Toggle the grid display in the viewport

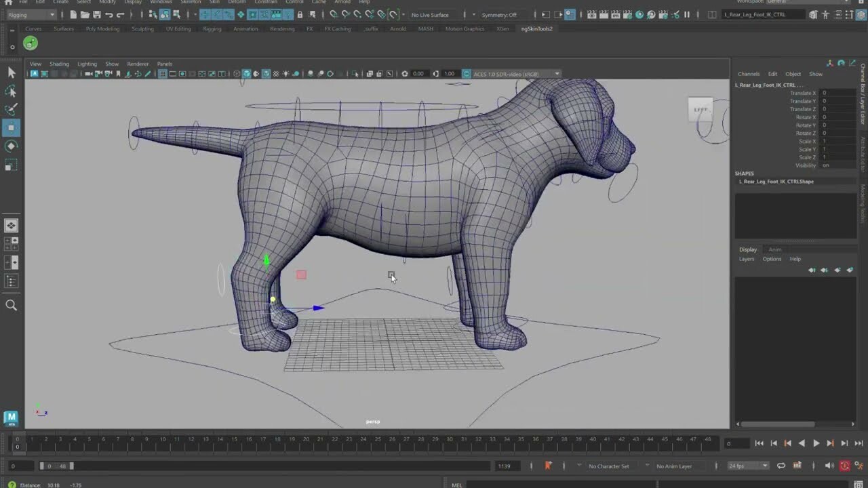[x=163, y=73]
